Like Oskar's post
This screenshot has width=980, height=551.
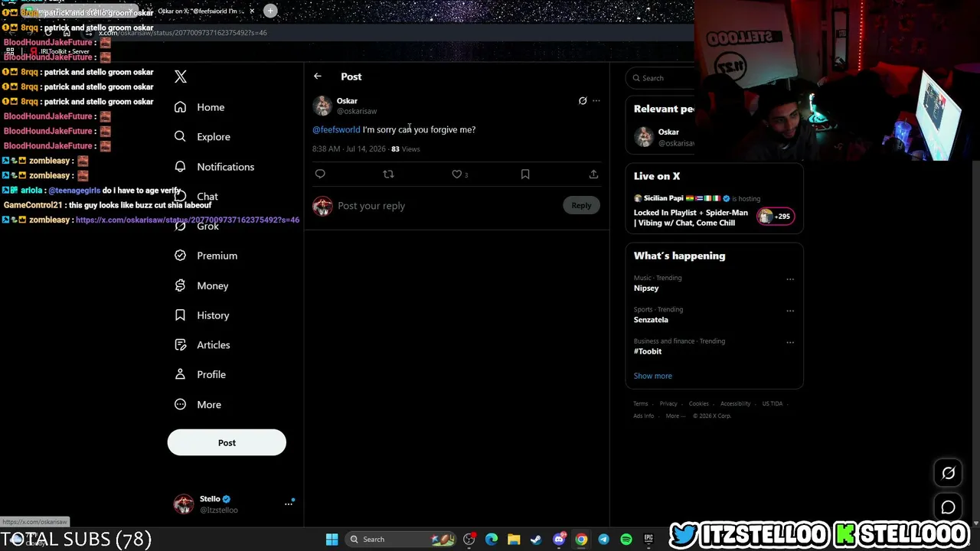click(457, 174)
